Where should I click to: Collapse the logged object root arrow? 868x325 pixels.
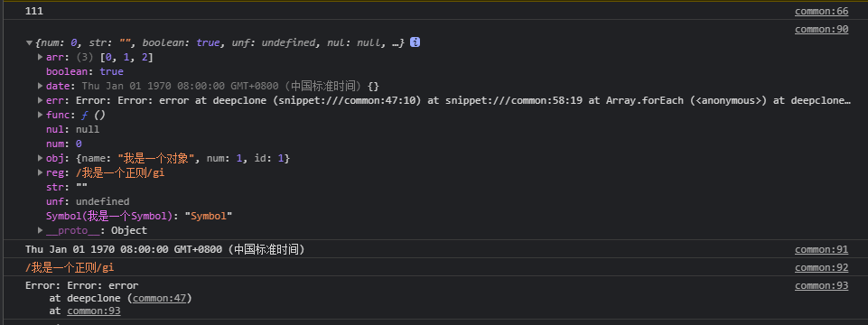[29, 42]
